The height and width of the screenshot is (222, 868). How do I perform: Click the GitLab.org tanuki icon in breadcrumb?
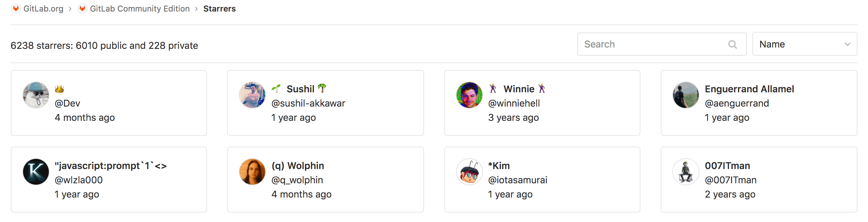click(16, 8)
